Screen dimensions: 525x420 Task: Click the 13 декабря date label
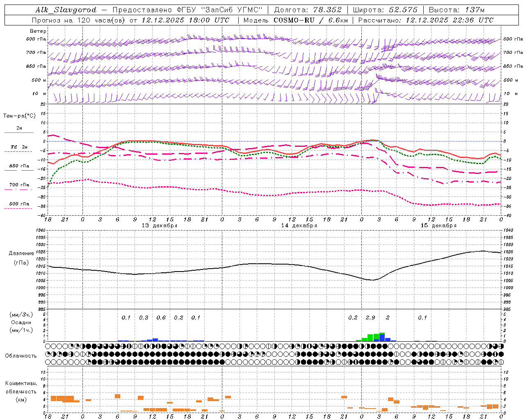point(160,226)
